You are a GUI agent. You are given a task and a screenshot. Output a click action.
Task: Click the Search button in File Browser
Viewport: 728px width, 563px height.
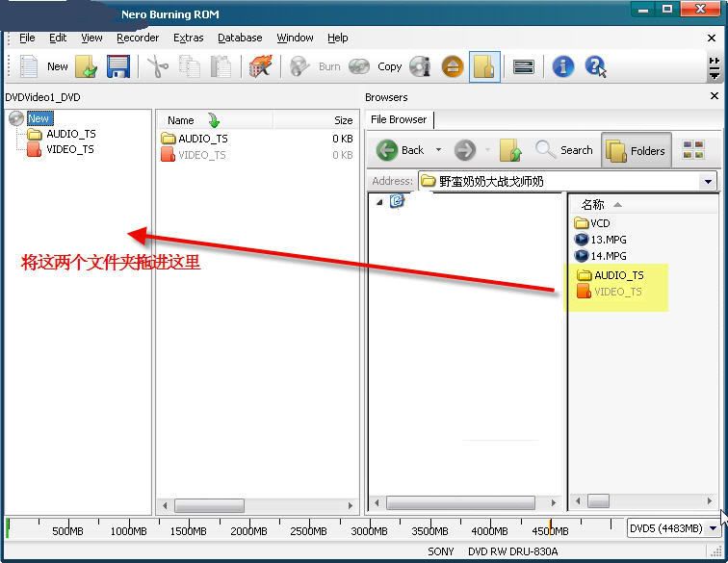pos(564,150)
